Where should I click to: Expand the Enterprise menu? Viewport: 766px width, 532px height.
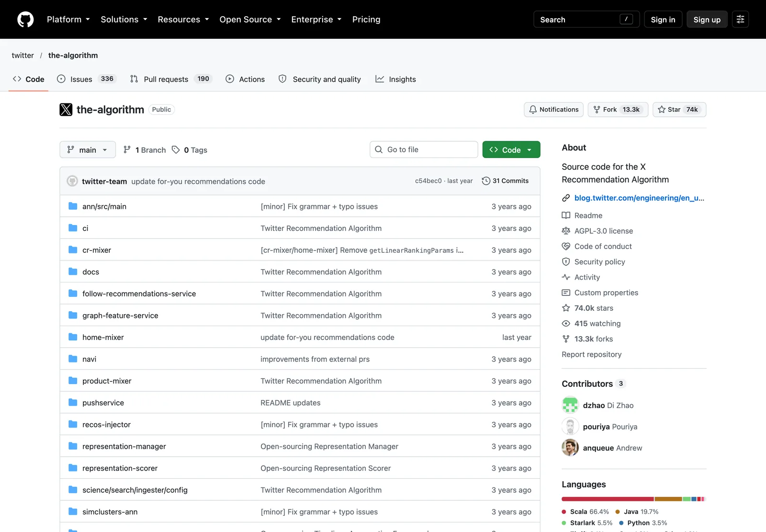click(x=316, y=20)
